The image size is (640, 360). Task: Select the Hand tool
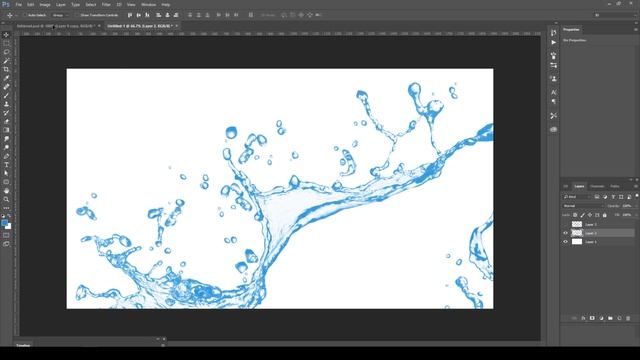coord(6,191)
